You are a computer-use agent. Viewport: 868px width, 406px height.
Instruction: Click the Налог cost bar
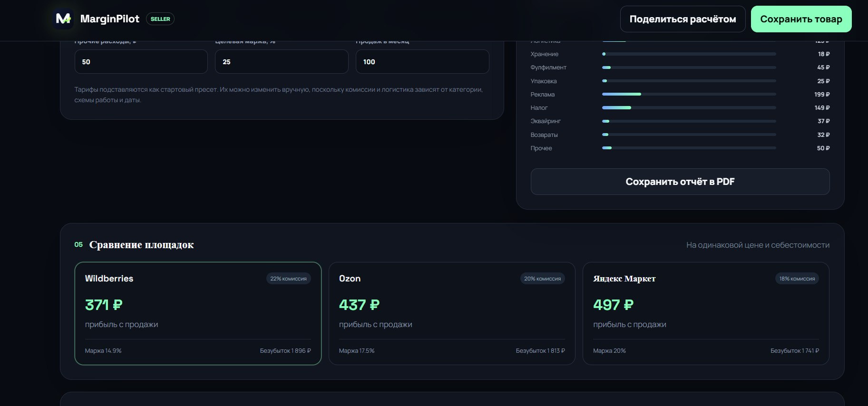coord(689,108)
